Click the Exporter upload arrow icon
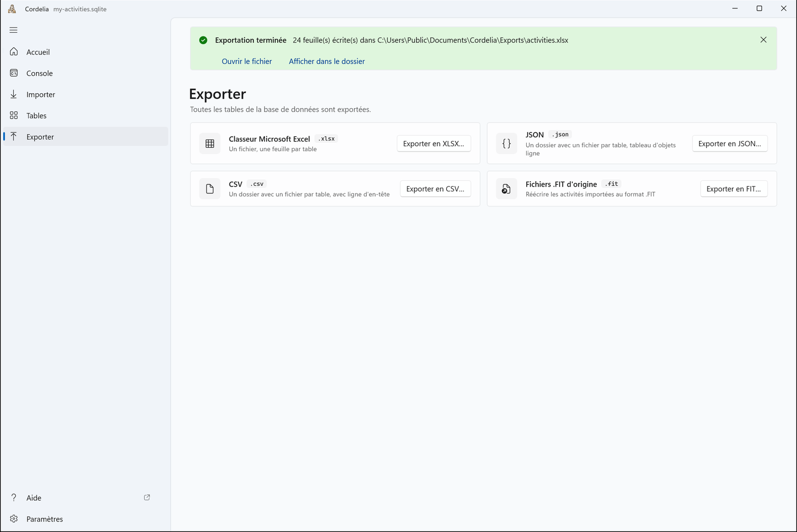This screenshot has height=532, width=797. pos(14,137)
